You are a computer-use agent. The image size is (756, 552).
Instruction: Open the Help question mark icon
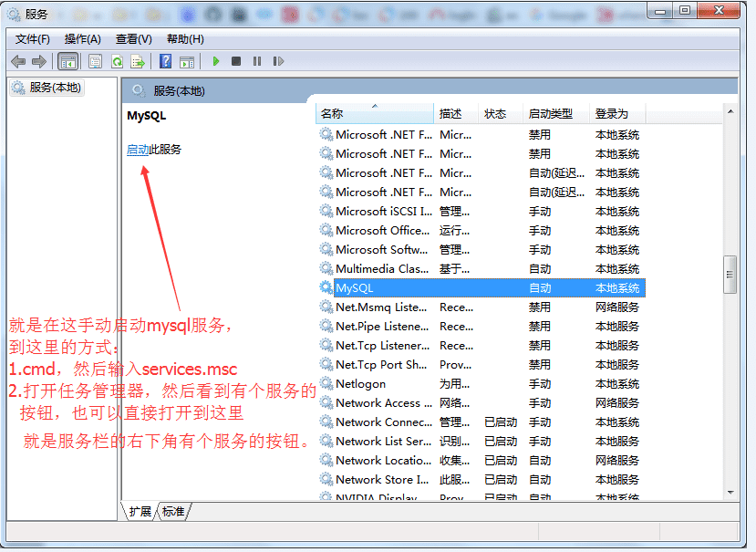coord(166,61)
